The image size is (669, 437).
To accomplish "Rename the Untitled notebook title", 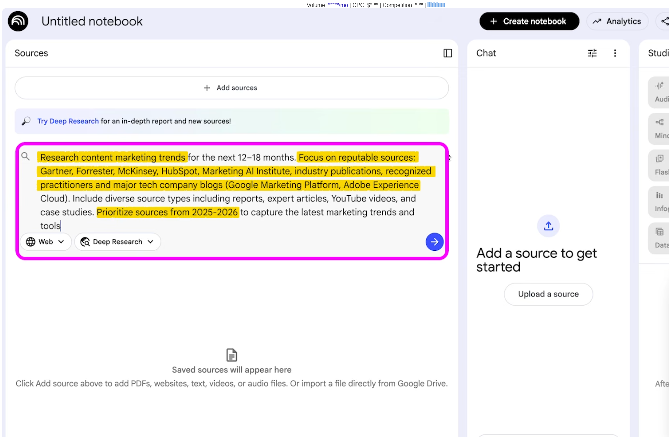I will [x=92, y=21].
